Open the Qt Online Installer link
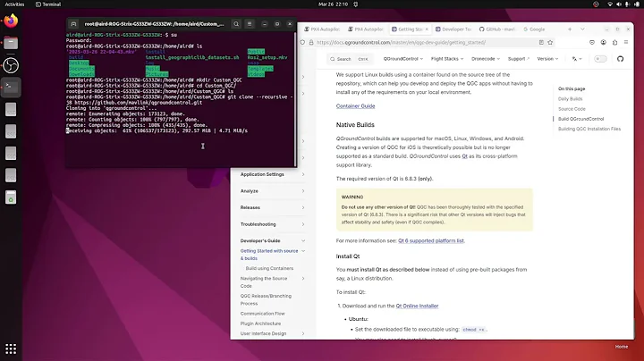Image resolution: width=644 pixels, height=361 pixels. 417,306
